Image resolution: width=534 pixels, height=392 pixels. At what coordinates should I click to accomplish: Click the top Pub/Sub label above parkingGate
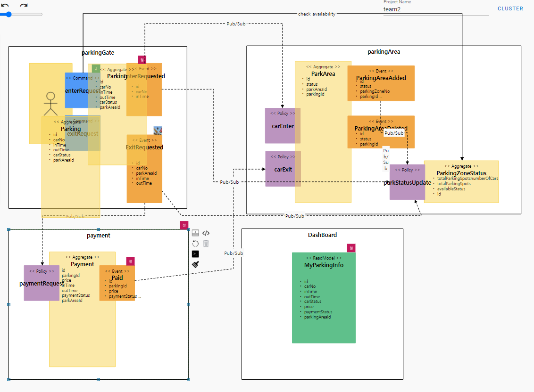pyautogui.click(x=236, y=24)
